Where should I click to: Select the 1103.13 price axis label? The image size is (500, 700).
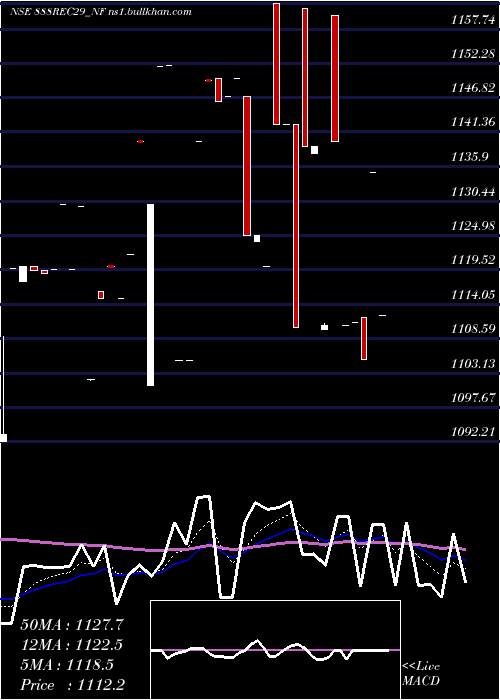pyautogui.click(x=473, y=364)
